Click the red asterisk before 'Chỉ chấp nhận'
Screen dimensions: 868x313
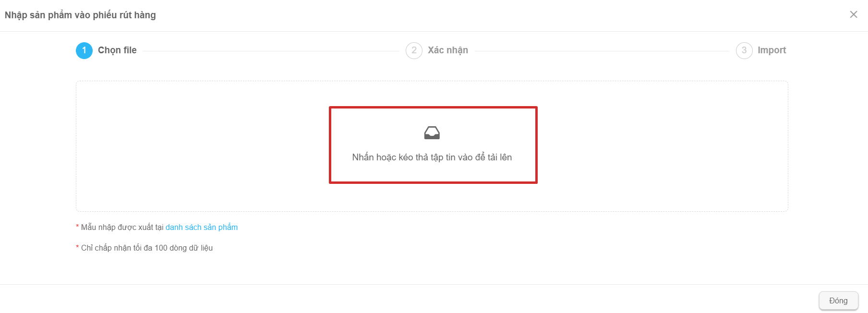coord(77,247)
